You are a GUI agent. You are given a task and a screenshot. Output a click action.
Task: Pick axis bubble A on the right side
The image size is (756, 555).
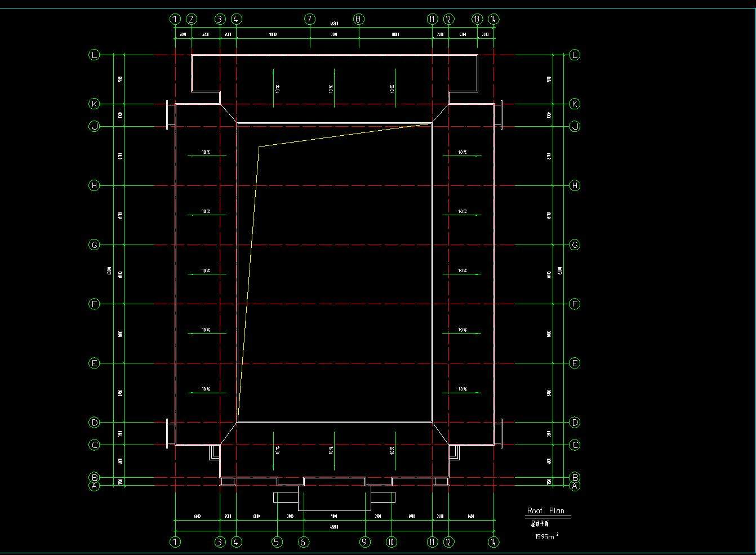tap(575, 486)
